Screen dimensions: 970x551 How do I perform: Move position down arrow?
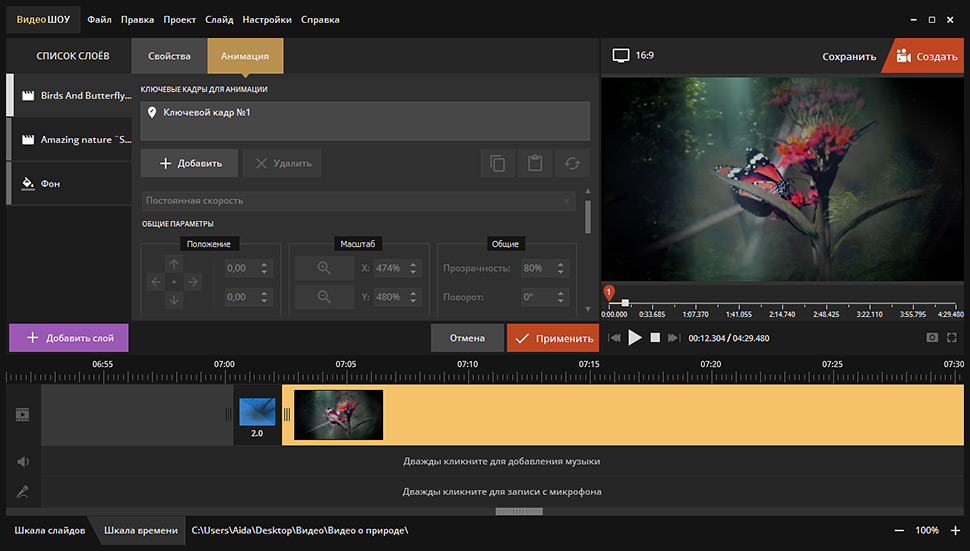click(x=174, y=301)
